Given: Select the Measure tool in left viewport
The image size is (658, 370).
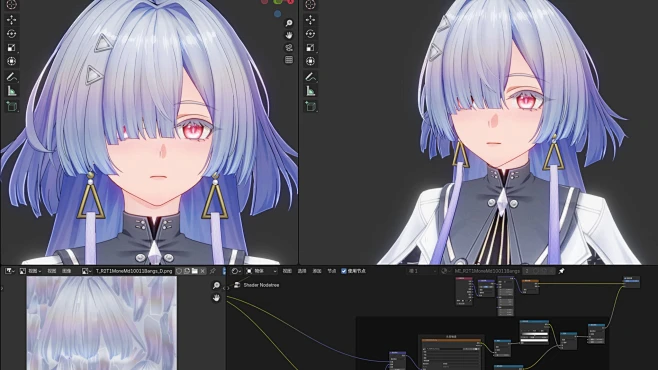Looking at the screenshot, I should [x=11, y=91].
